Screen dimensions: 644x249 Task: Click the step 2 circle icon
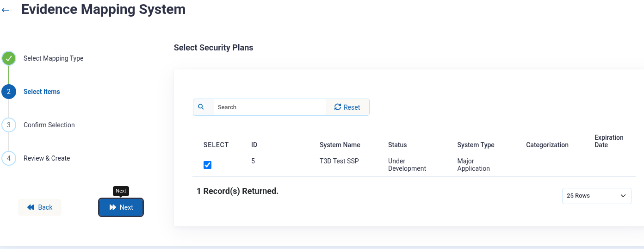pyautogui.click(x=9, y=92)
